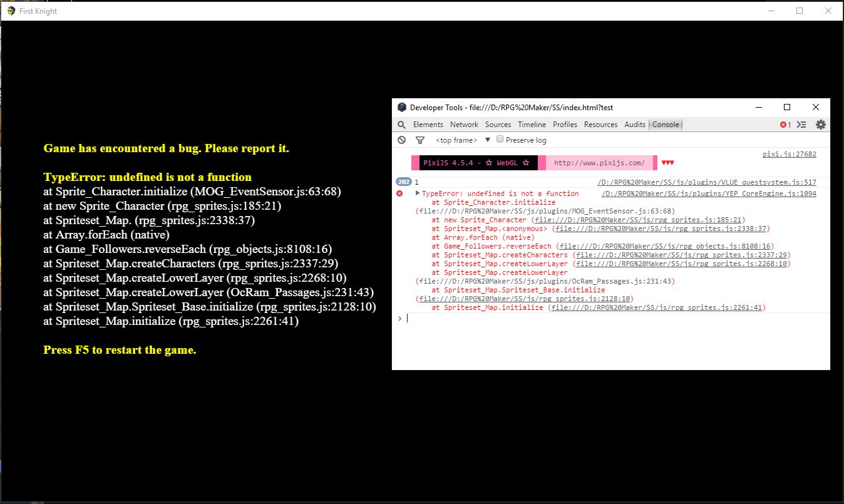Screen dimensions: 844x504
Task: Open the rpg sprites.js:2128:10 stack link
Action: tap(525, 299)
